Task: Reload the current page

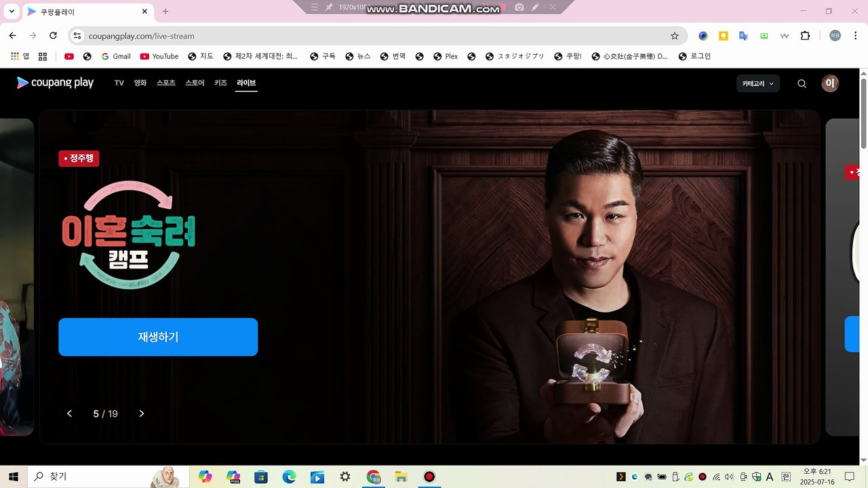Action: coord(53,36)
